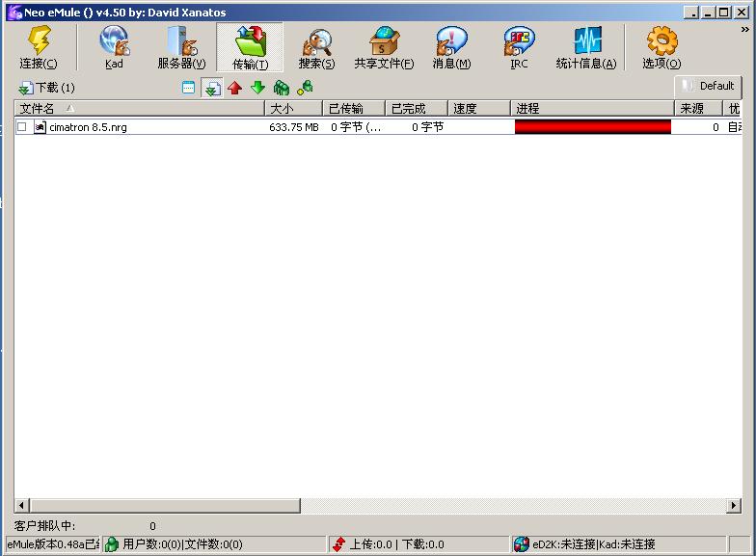Show uploads with the red up arrow
The height and width of the screenshot is (556, 756).
point(235,88)
